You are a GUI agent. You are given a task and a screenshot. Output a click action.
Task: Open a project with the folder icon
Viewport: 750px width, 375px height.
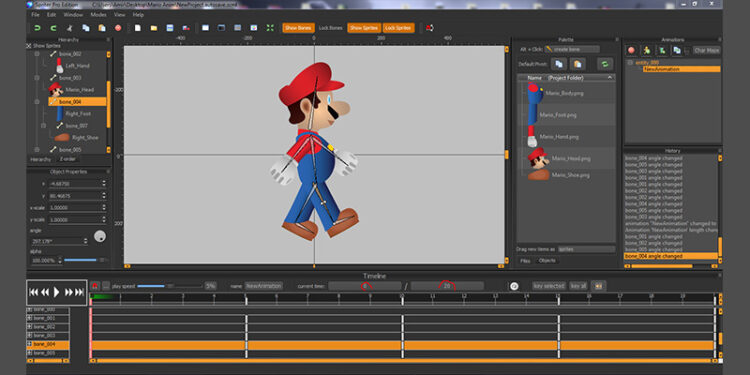coord(154,28)
